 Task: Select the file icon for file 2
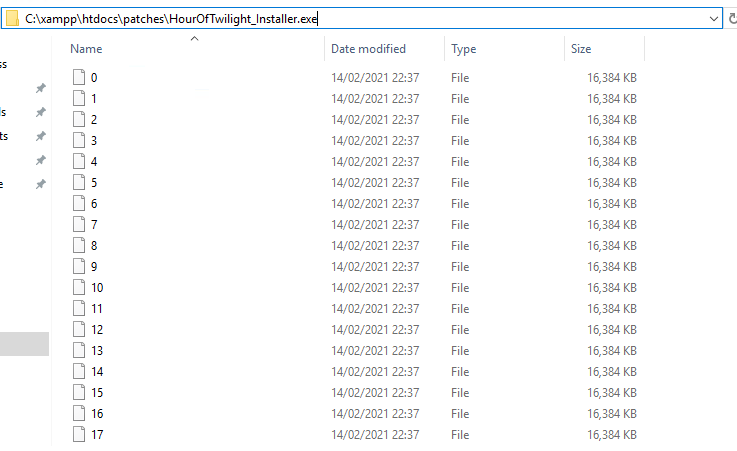pyautogui.click(x=79, y=119)
